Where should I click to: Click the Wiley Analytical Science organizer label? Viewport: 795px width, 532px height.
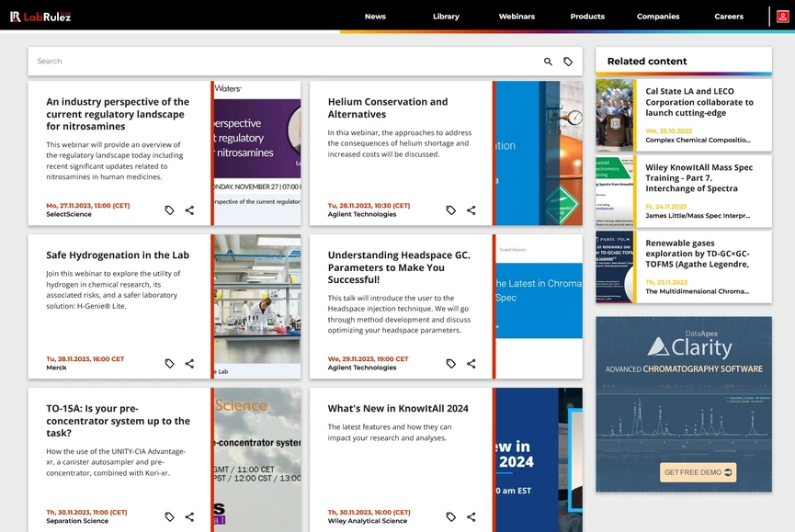(x=368, y=521)
